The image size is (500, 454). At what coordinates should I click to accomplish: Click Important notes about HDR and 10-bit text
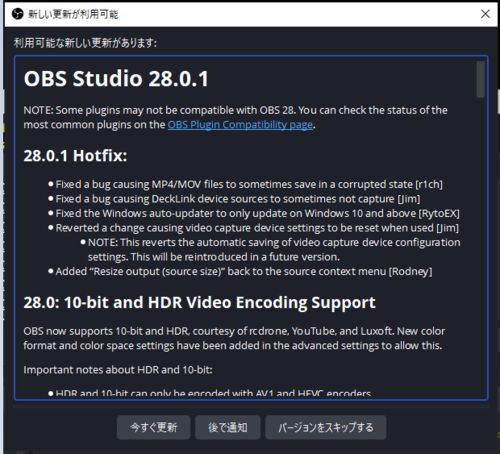[x=118, y=370]
